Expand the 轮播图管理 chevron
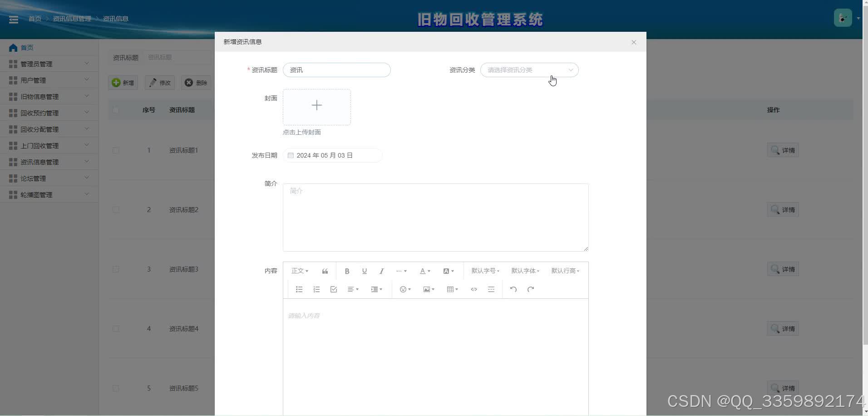 pyautogui.click(x=87, y=194)
